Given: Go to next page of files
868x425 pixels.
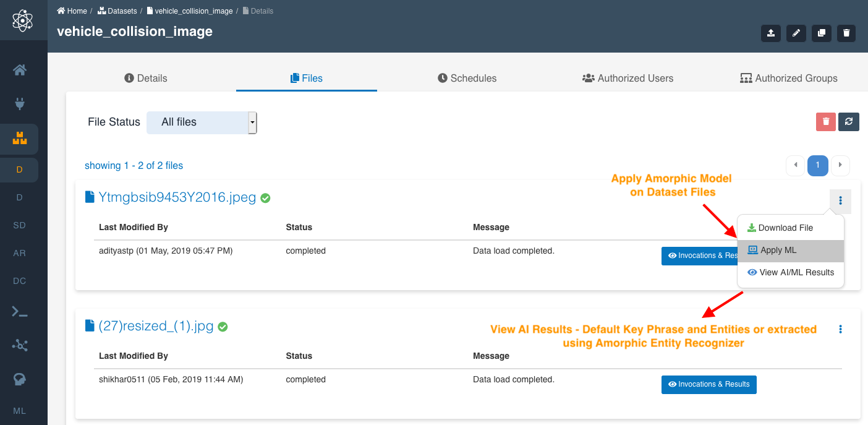Looking at the screenshot, I should tap(840, 165).
